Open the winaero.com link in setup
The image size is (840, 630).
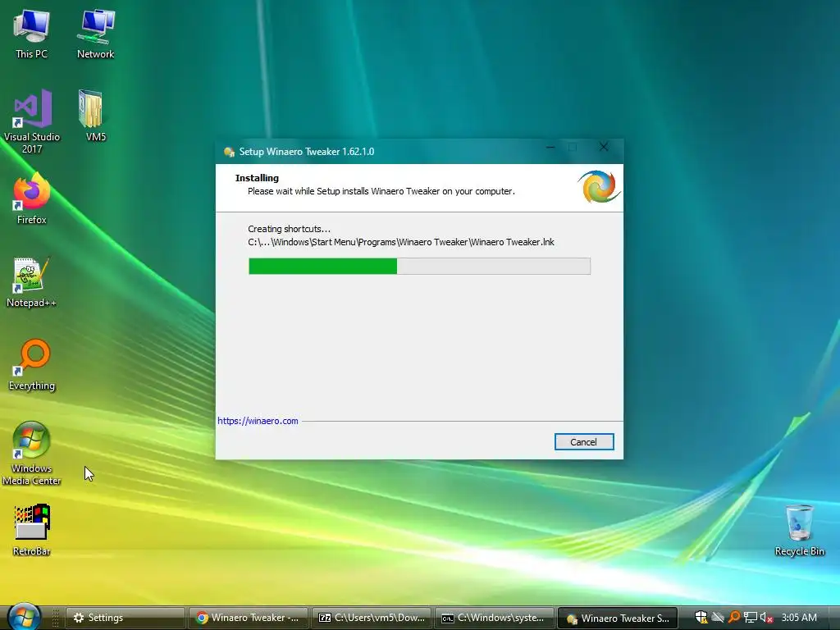click(x=258, y=421)
